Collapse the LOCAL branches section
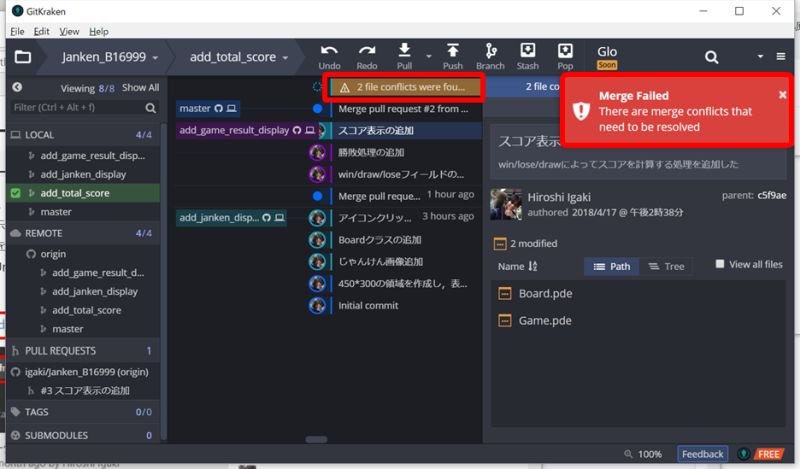 [x=83, y=135]
